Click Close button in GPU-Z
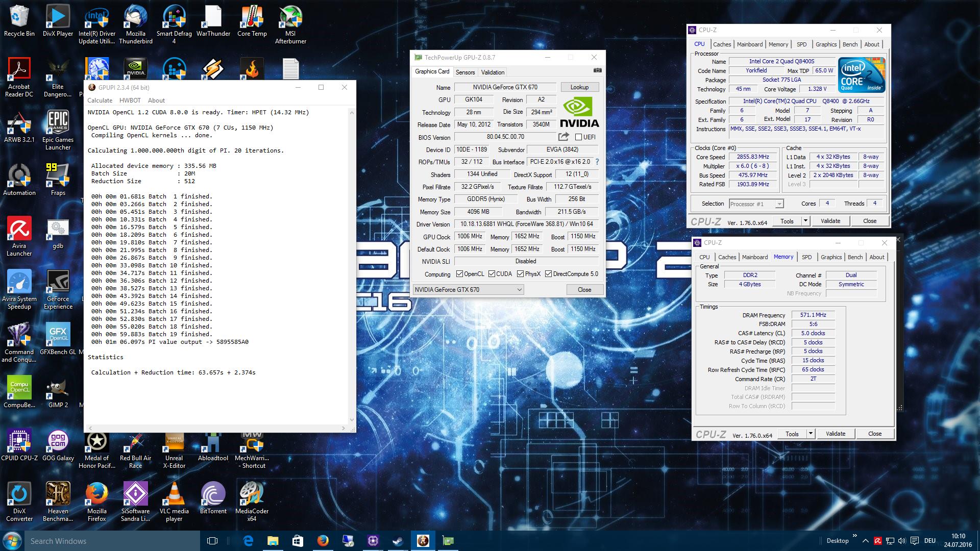 click(584, 290)
